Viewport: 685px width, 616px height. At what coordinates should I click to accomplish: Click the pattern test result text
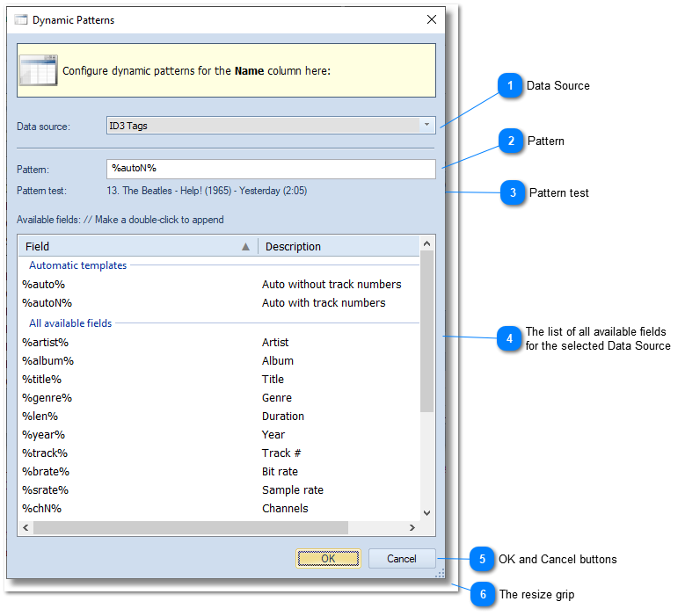[207, 191]
